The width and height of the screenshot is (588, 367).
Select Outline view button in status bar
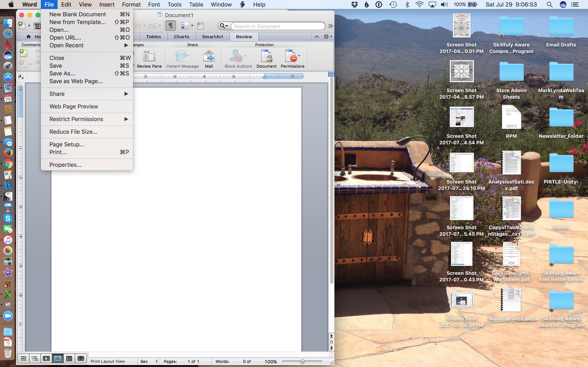tap(35, 358)
